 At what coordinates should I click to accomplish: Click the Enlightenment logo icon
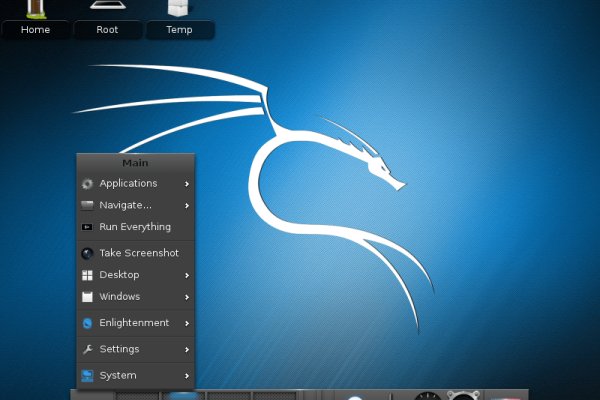[88, 323]
